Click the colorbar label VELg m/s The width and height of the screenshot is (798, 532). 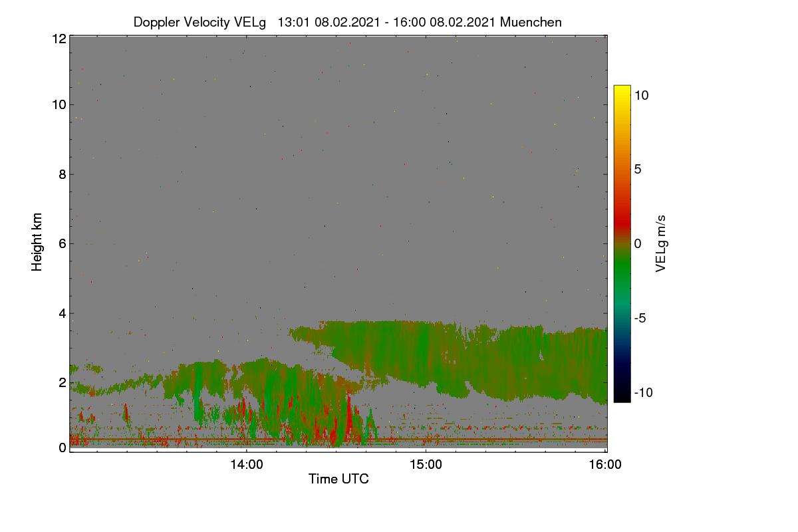click(x=660, y=243)
